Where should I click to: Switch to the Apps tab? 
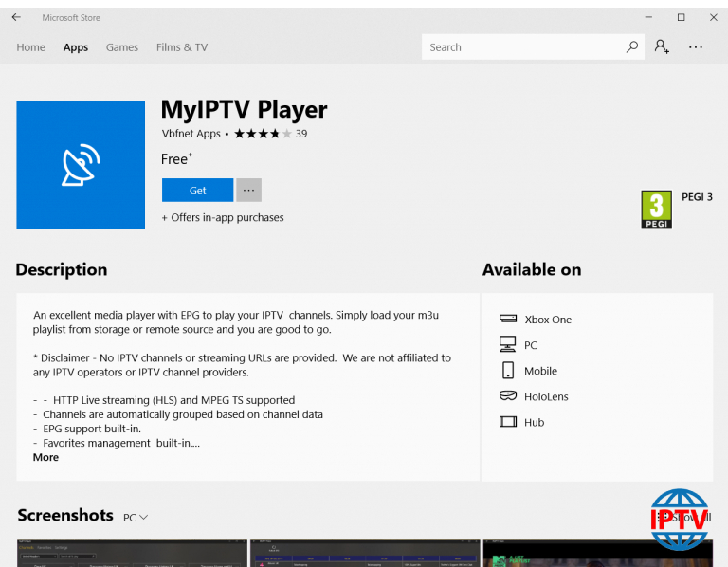[76, 47]
